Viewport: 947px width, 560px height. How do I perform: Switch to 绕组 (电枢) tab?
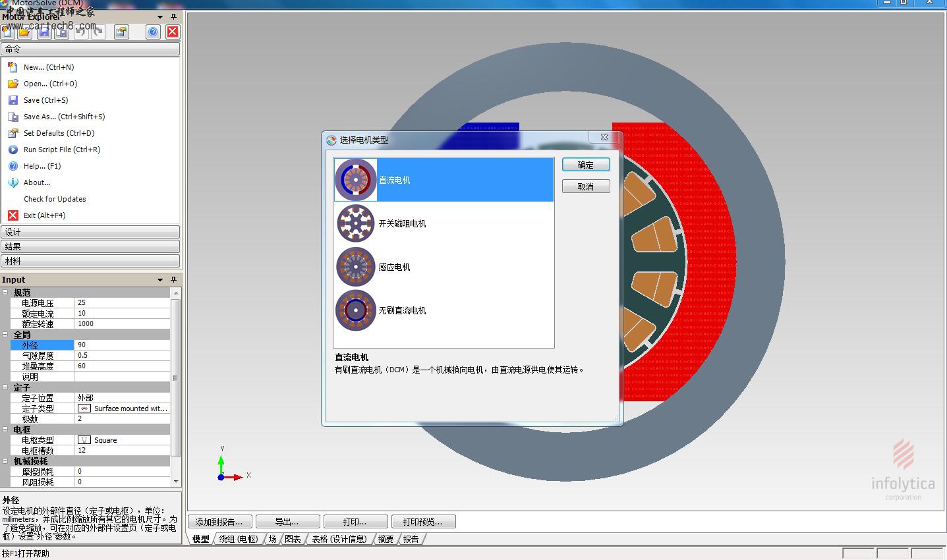(239, 539)
